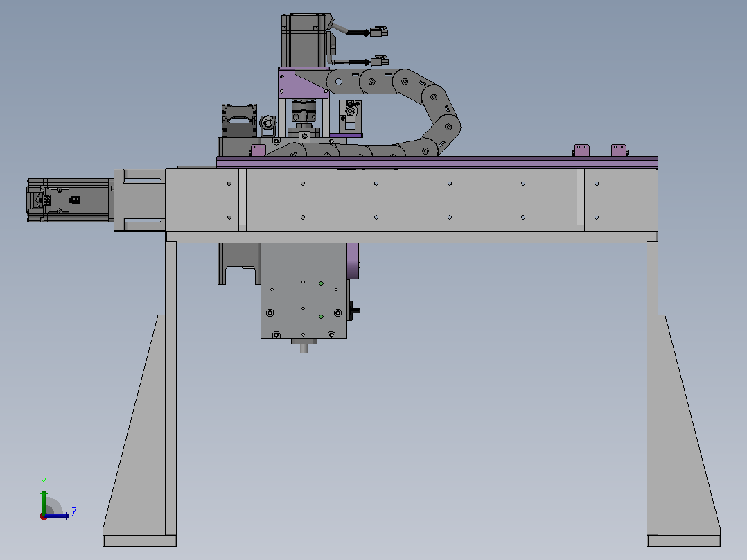Click the blue Z axis arrow
The width and height of the screenshot is (747, 560).
coord(57,516)
